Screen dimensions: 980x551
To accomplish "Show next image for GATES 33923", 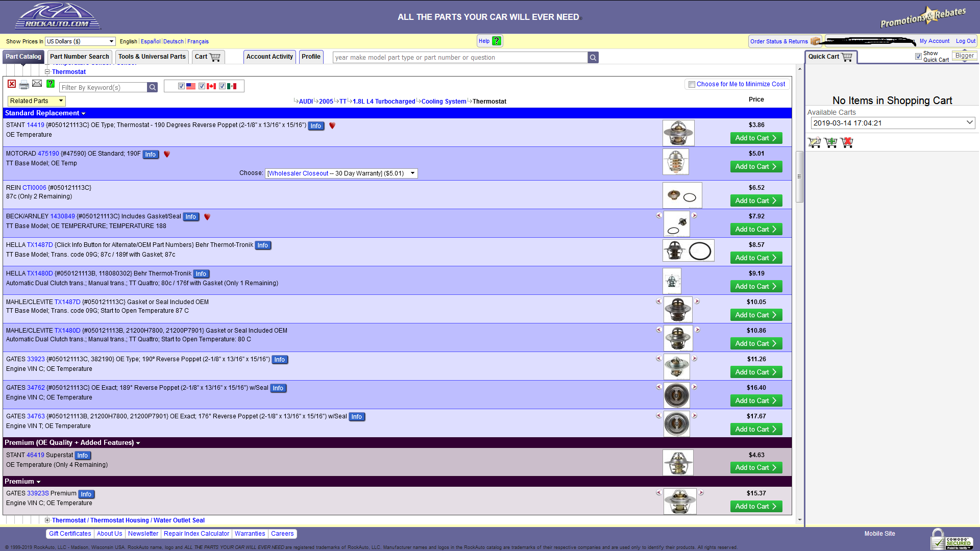I will pyautogui.click(x=694, y=358).
